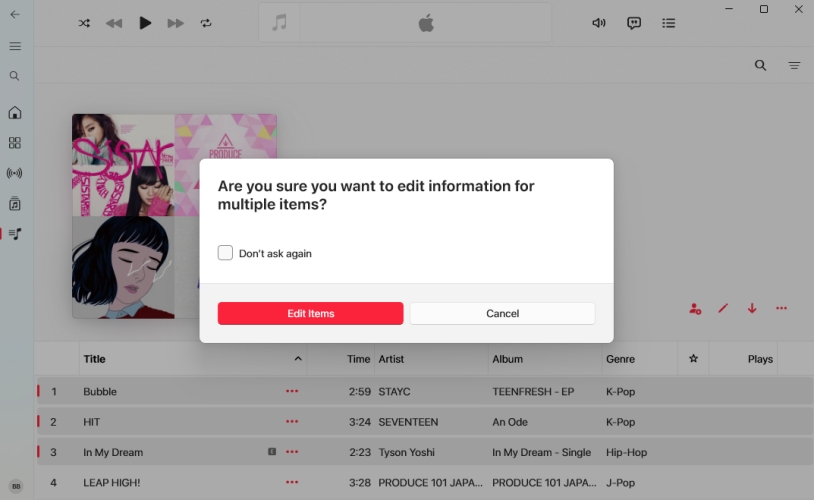The width and height of the screenshot is (814, 500).
Task: Open the BB account avatar
Action: tap(16, 486)
